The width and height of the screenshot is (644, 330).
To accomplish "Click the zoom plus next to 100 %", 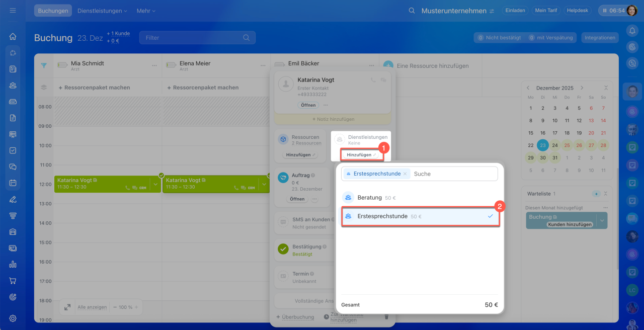I will click(136, 307).
